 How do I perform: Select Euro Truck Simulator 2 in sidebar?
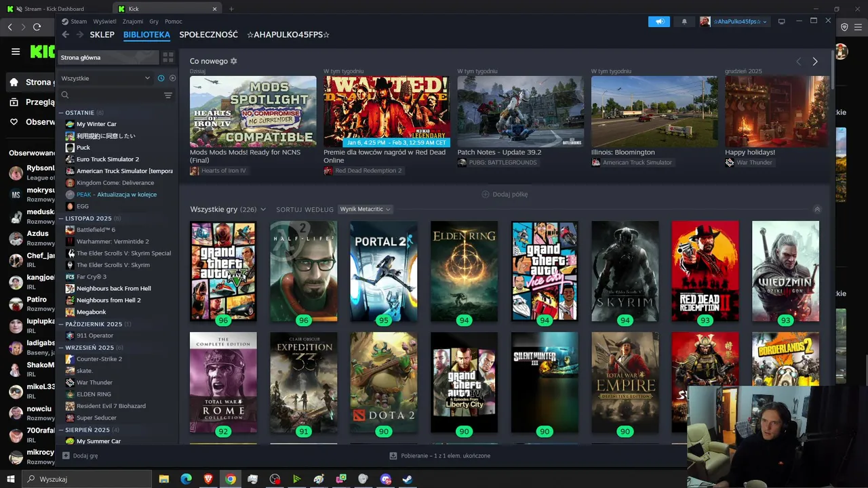(107, 159)
